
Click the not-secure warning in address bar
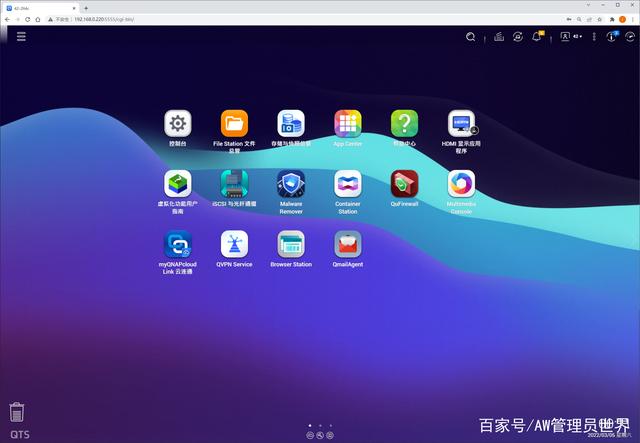point(59,19)
